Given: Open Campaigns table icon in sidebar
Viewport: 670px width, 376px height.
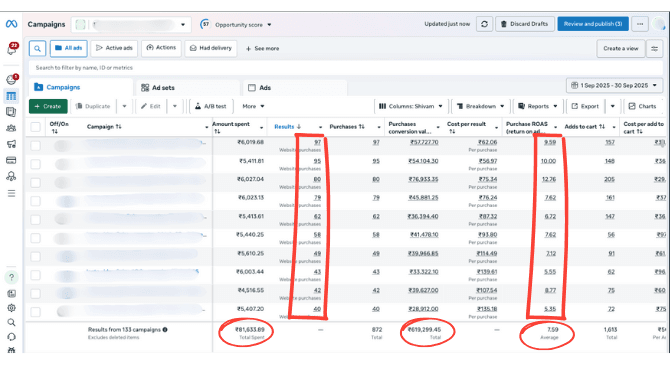Looking at the screenshot, I should [11, 96].
